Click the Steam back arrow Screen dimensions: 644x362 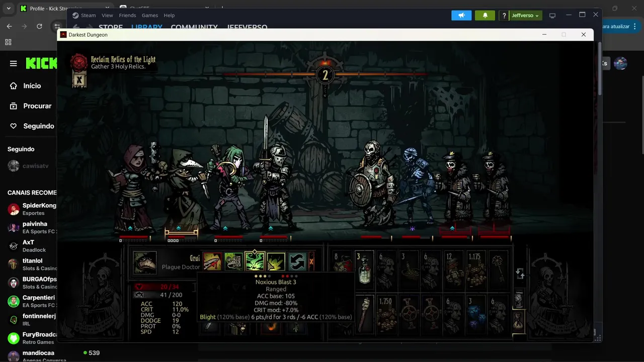click(76, 27)
